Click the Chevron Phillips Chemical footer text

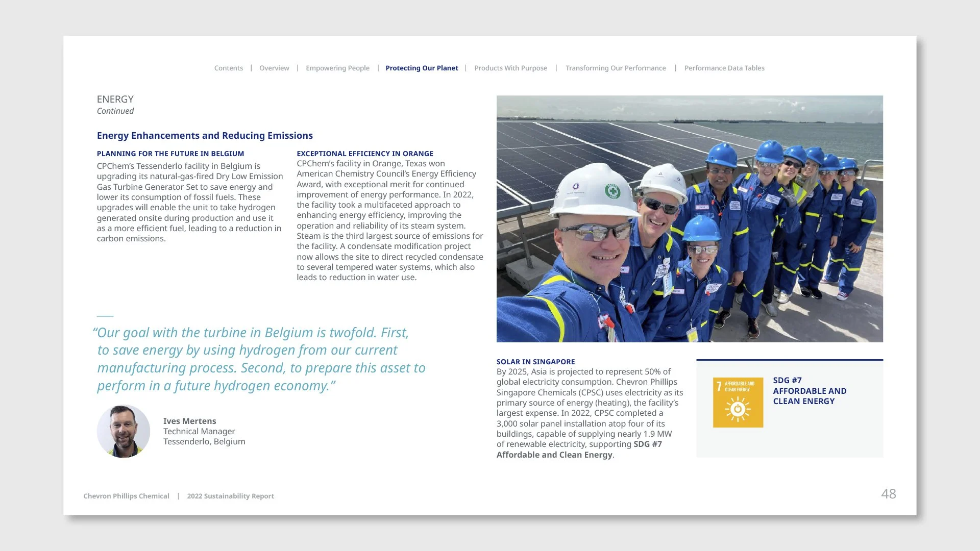[x=126, y=496]
